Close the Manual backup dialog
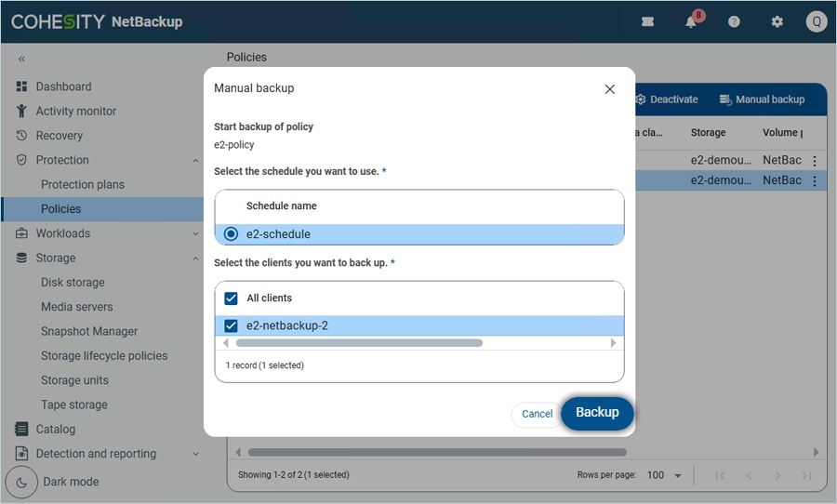The width and height of the screenshot is (837, 504). [609, 89]
